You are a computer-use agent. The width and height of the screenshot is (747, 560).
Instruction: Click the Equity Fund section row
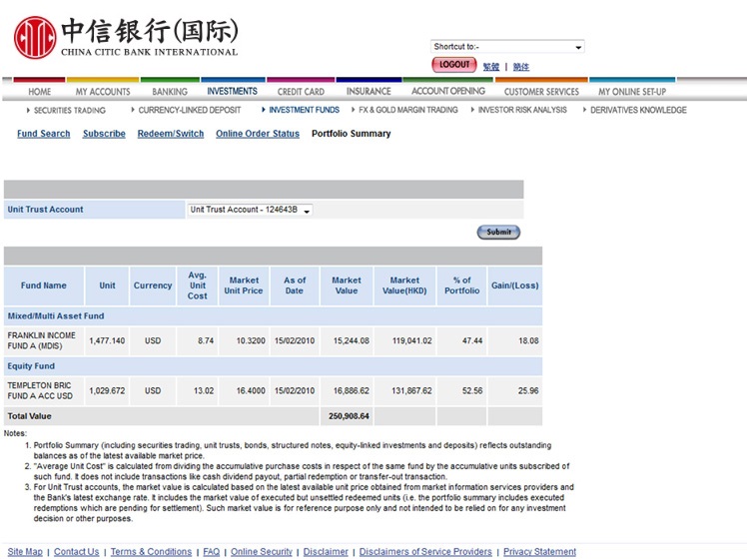pos(273,366)
